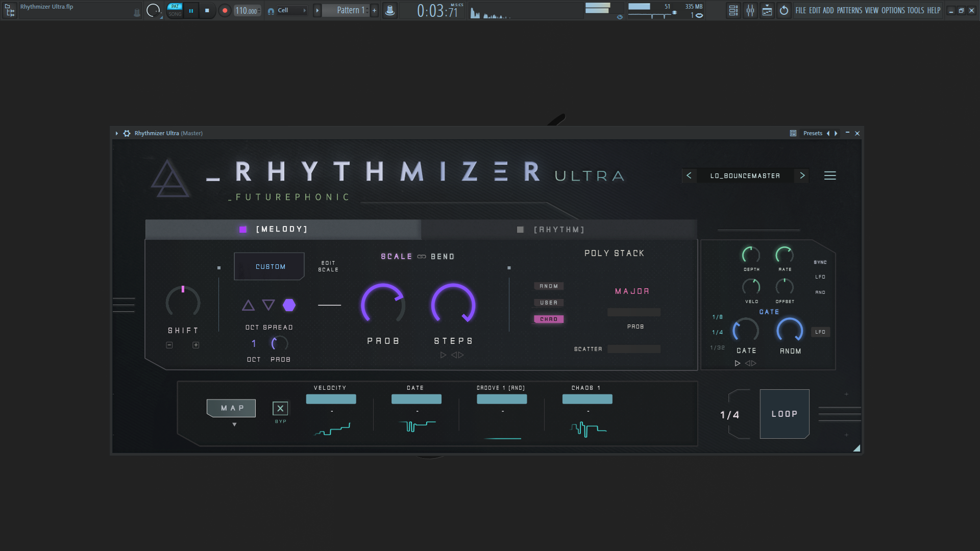
Task: Select the hexagon octave spread mode
Action: (x=289, y=305)
